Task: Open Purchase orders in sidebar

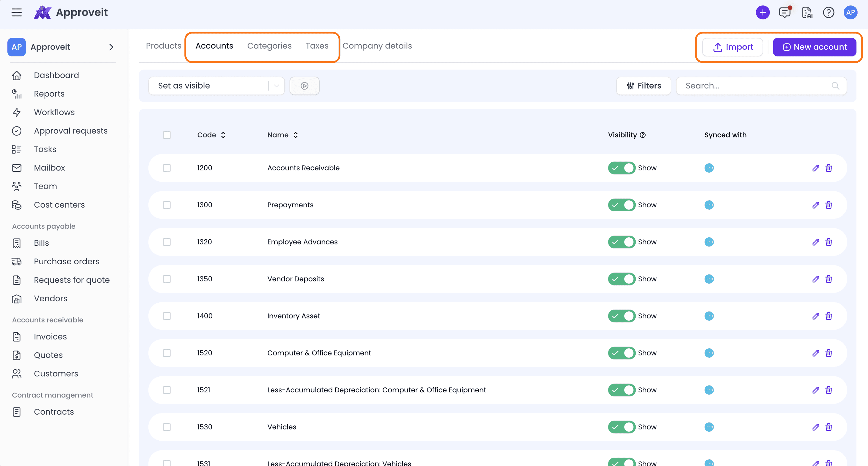Action: 66,261
